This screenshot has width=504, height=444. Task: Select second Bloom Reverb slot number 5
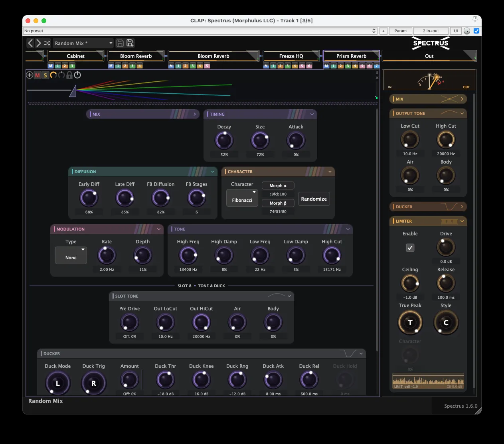coord(207,66)
